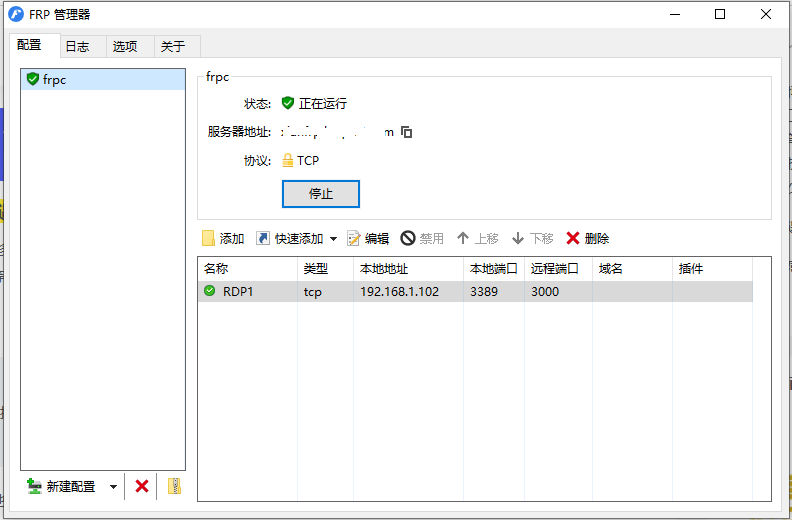Click the red X delete configuration icon
This screenshot has height=520, width=792.
(x=142, y=487)
